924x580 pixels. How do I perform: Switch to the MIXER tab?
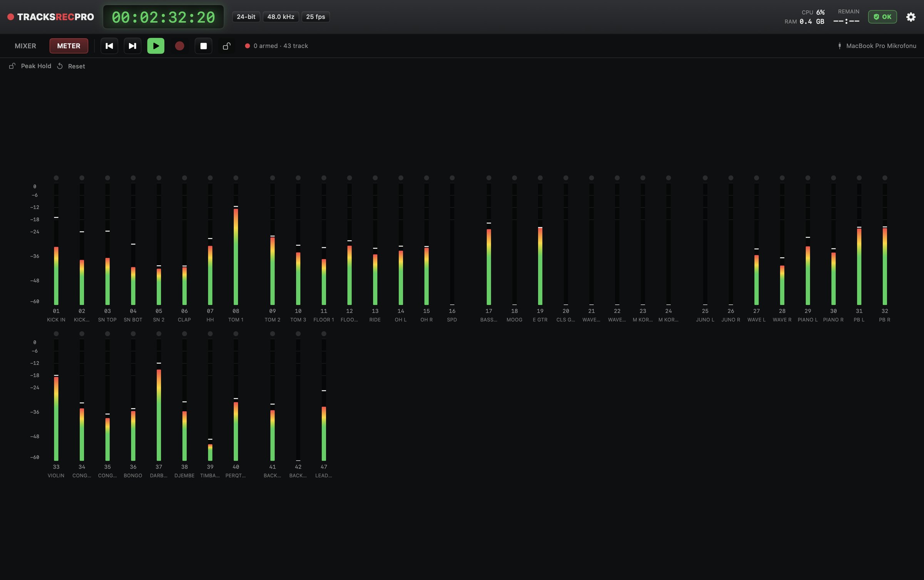pos(25,46)
